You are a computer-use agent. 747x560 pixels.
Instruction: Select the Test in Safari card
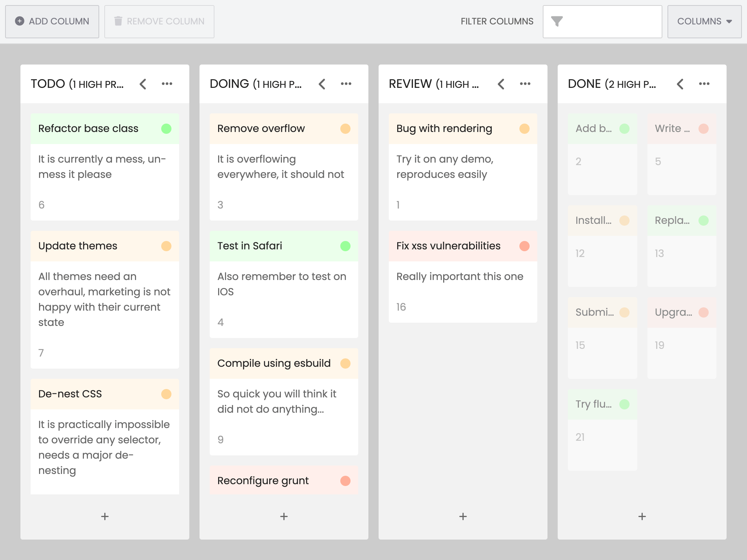[x=284, y=284]
